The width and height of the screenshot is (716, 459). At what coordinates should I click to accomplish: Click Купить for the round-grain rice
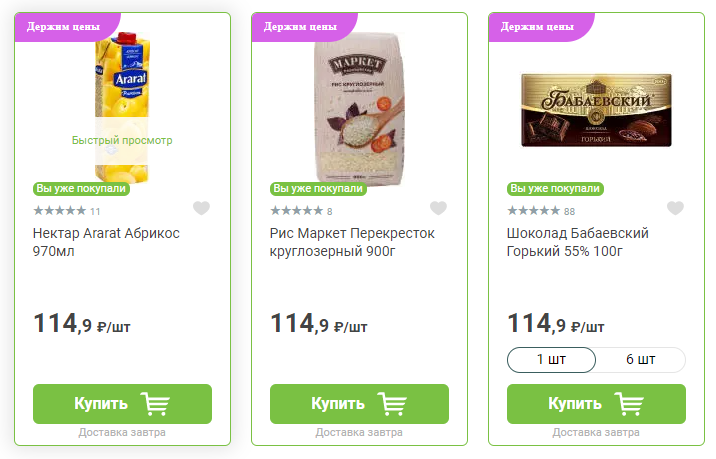pyautogui.click(x=359, y=404)
